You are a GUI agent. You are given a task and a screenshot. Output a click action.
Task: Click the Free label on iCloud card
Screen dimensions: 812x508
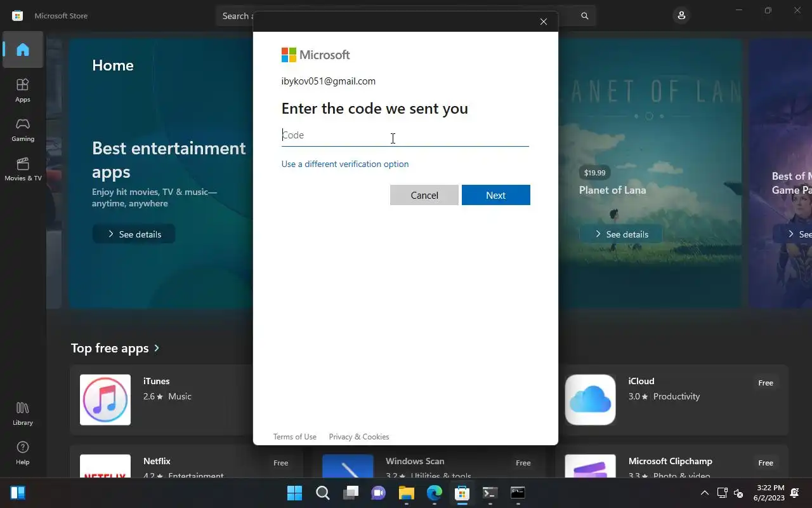(x=766, y=383)
